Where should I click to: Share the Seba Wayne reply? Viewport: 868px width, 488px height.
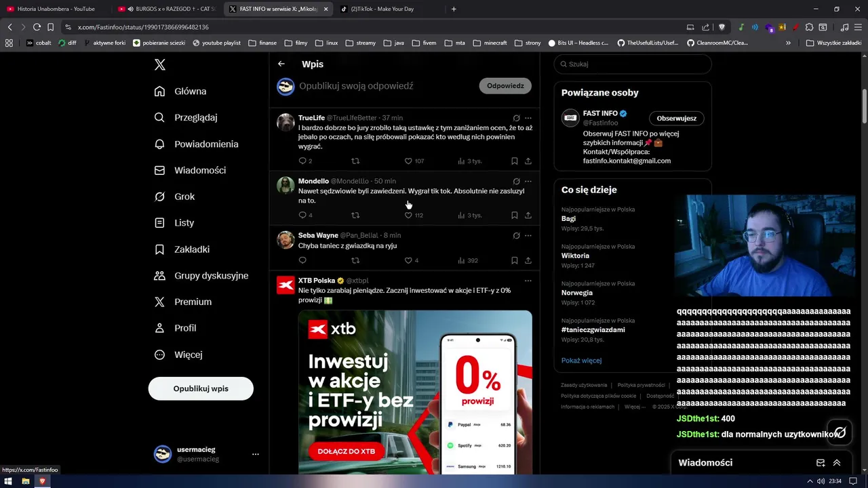528,260
